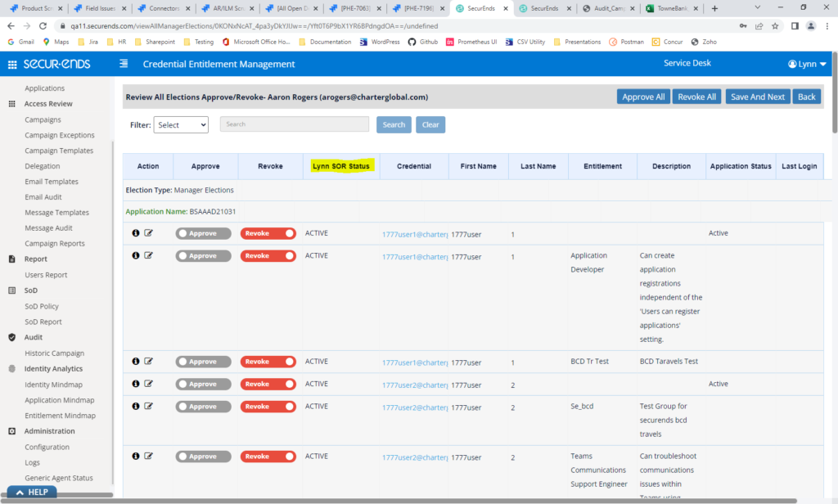Focus the Search text field
The height and width of the screenshot is (504, 838).
[x=295, y=124]
